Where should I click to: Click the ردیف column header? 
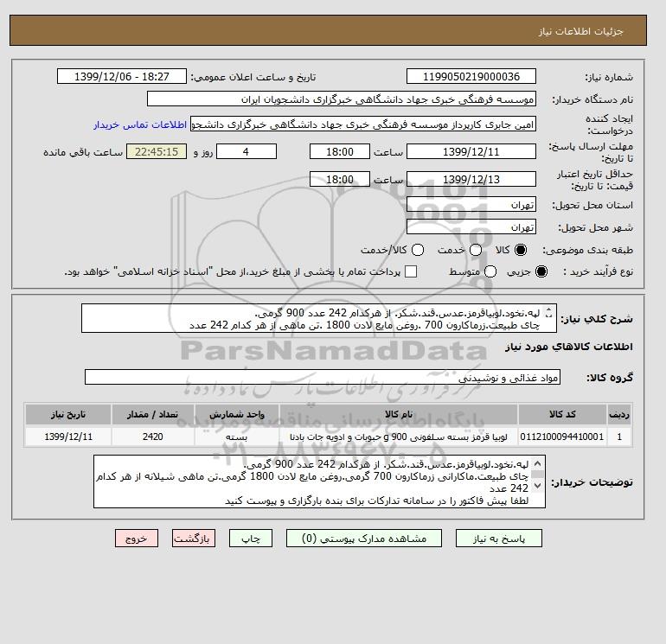[619, 414]
